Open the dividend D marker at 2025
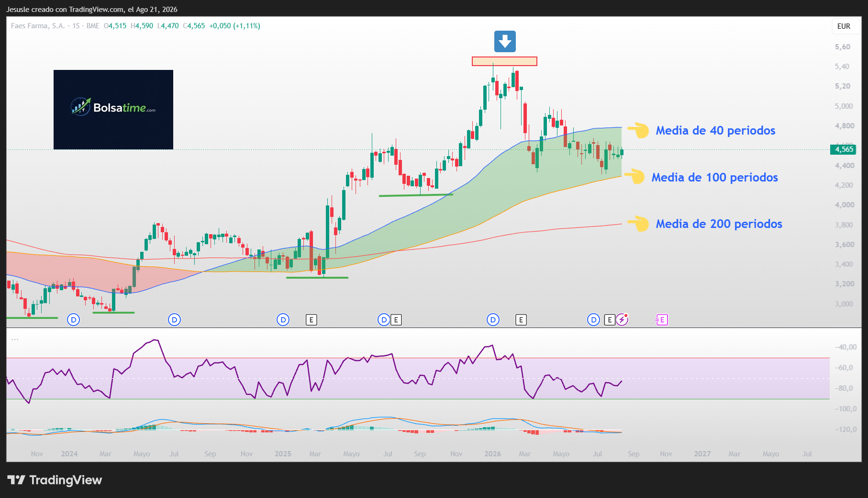868x498 pixels. coord(283,320)
